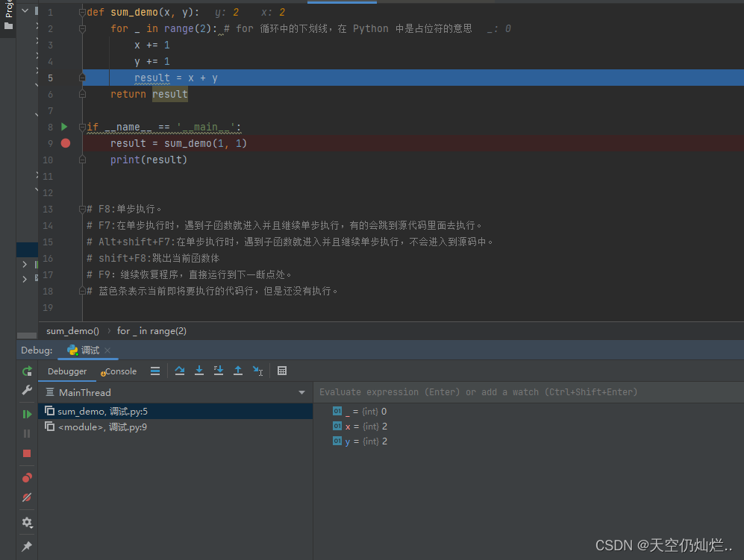The height and width of the screenshot is (560, 744).
Task: Select the Step Into icon
Action: [x=199, y=371]
